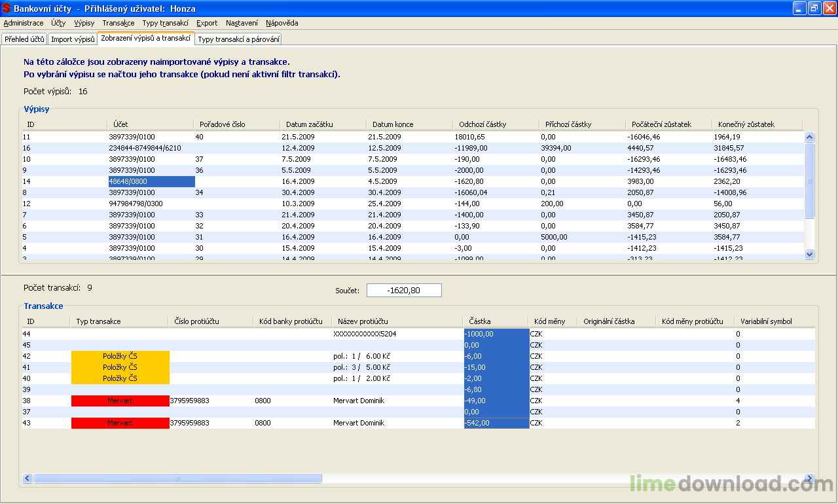Image resolution: width=838 pixels, height=504 pixels.
Task: Click the transactions scroll left arrow
Action: coord(27,478)
